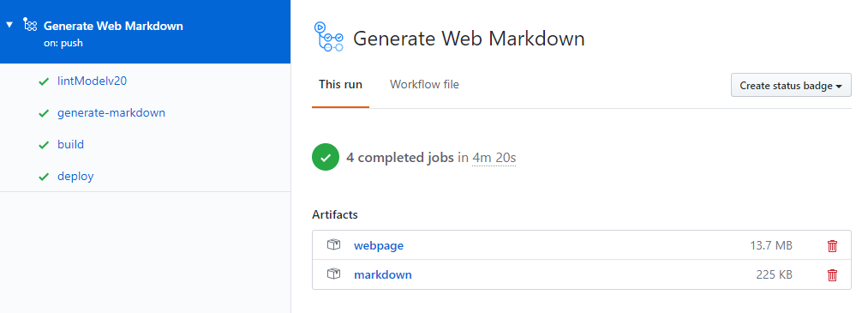The height and width of the screenshot is (313, 868).
Task: Download the webpage artifact
Action: pos(379,245)
